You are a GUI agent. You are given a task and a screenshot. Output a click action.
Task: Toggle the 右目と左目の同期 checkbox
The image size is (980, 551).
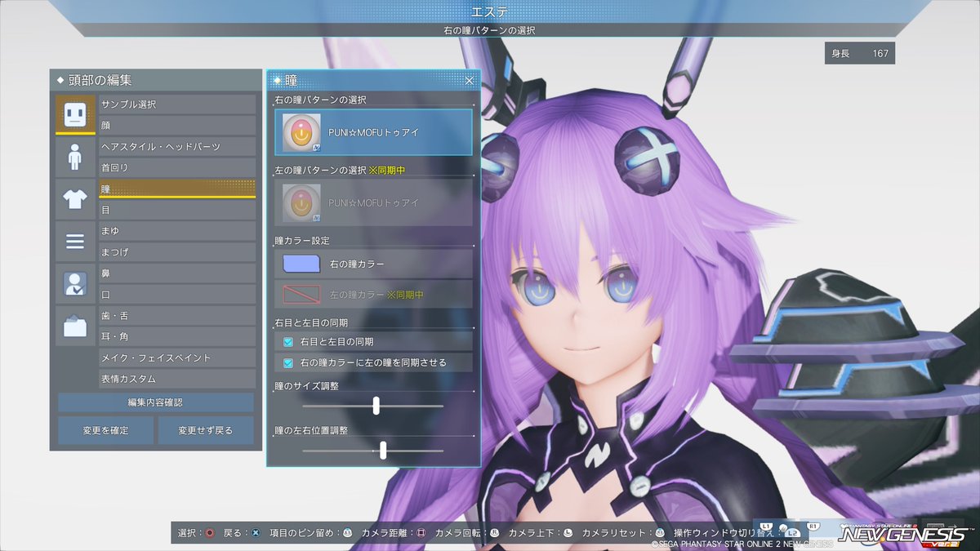click(x=288, y=341)
